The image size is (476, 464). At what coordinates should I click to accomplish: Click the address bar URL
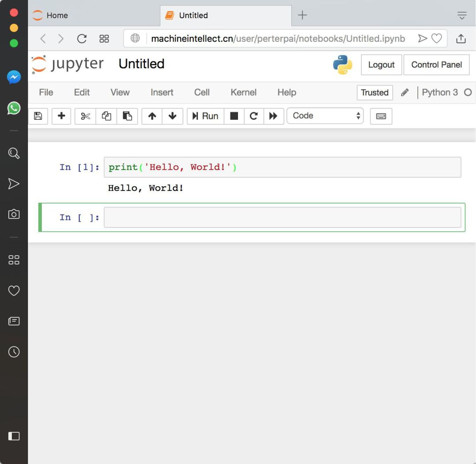[278, 38]
